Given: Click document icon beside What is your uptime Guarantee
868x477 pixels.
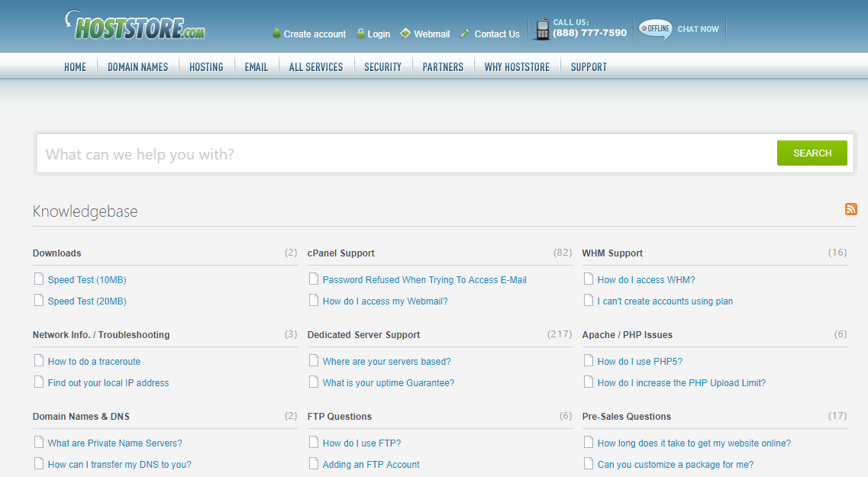Looking at the screenshot, I should coord(314,382).
